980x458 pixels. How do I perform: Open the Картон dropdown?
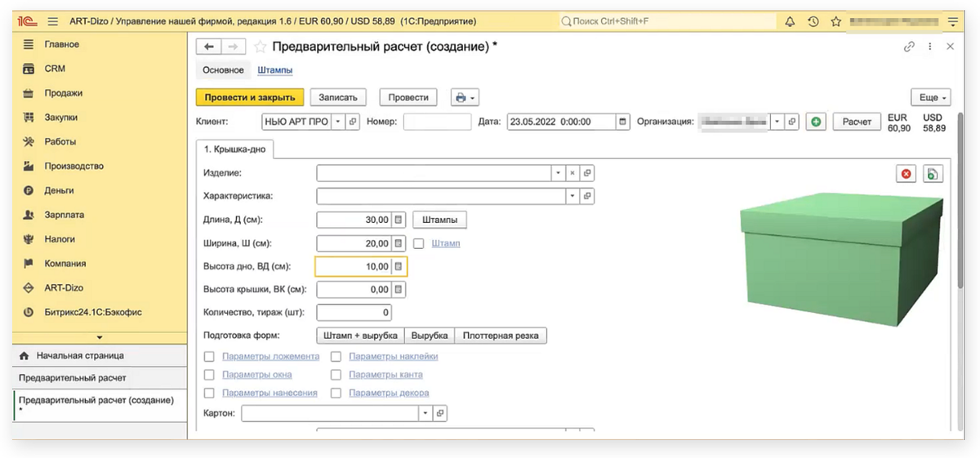(x=425, y=414)
